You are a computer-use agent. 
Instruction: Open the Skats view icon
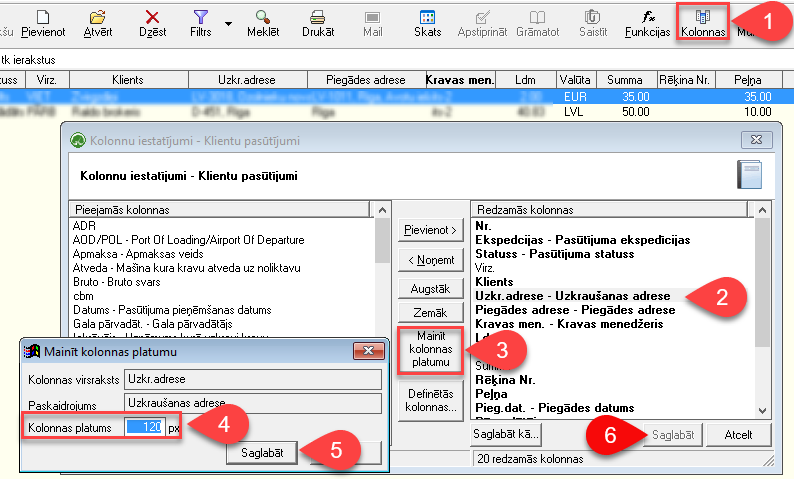427,17
